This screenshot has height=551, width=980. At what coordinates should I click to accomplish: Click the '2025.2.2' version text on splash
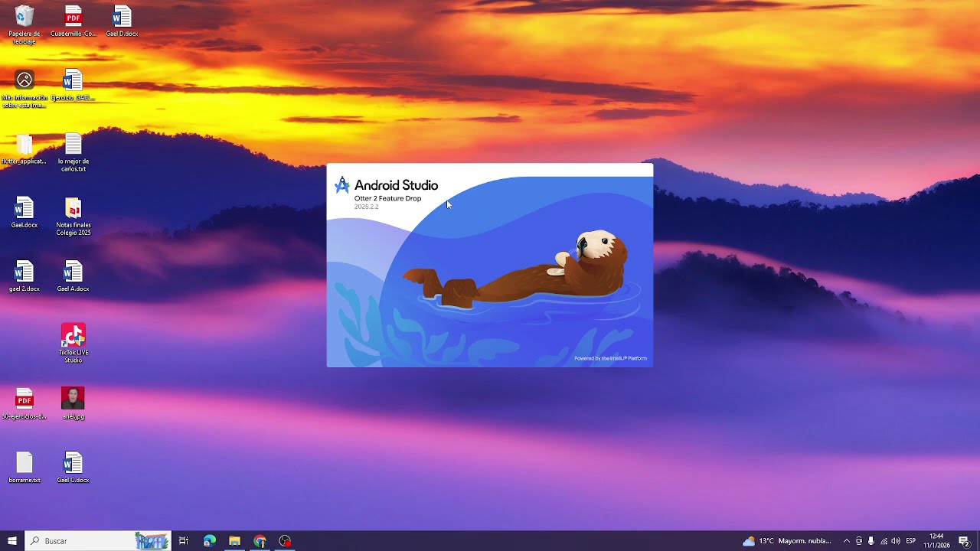(x=366, y=207)
